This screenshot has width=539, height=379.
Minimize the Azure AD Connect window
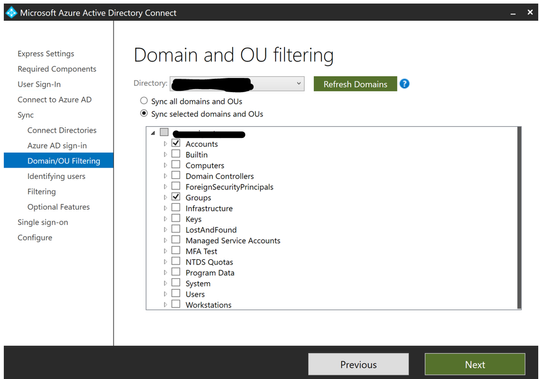point(513,13)
